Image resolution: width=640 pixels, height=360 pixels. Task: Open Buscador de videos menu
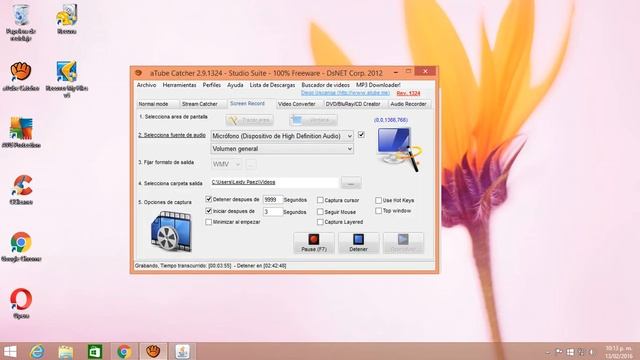[325, 85]
